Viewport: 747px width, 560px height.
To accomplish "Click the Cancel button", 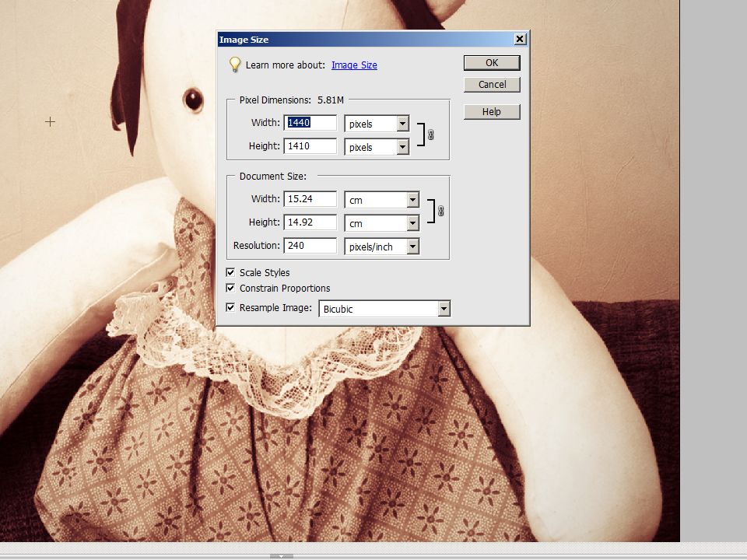I will click(492, 85).
